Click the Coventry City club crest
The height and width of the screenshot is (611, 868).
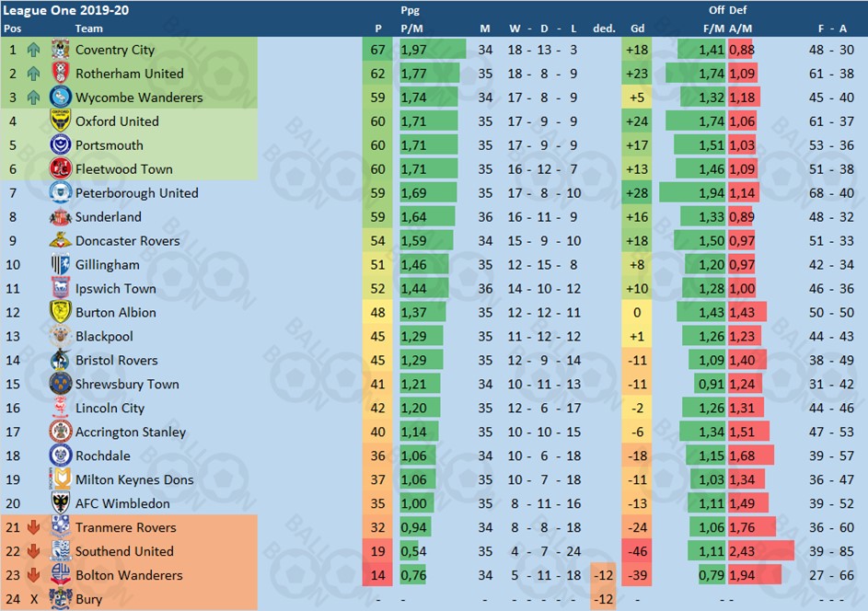61,50
